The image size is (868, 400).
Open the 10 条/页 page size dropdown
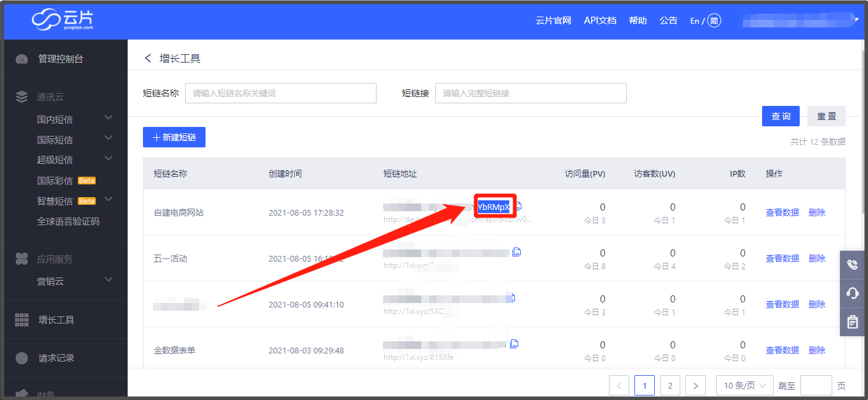pyautogui.click(x=745, y=385)
